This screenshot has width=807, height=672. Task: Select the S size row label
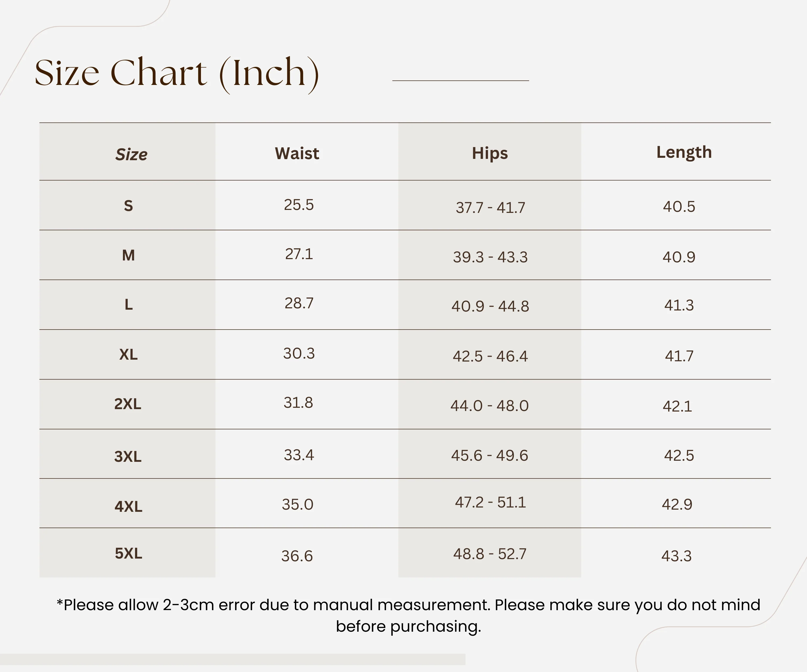click(x=128, y=206)
